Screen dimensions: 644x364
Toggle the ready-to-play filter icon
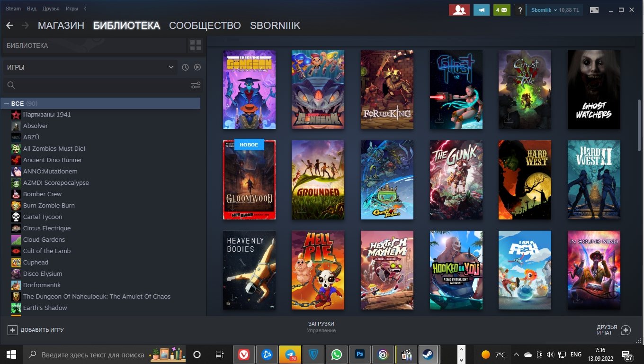pos(197,67)
